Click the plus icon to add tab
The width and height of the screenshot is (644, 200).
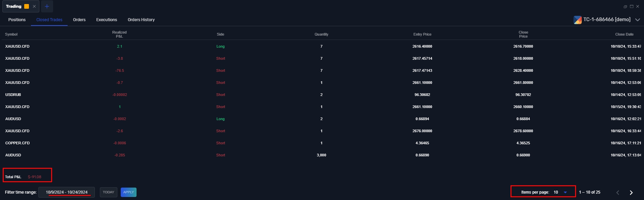(47, 6)
